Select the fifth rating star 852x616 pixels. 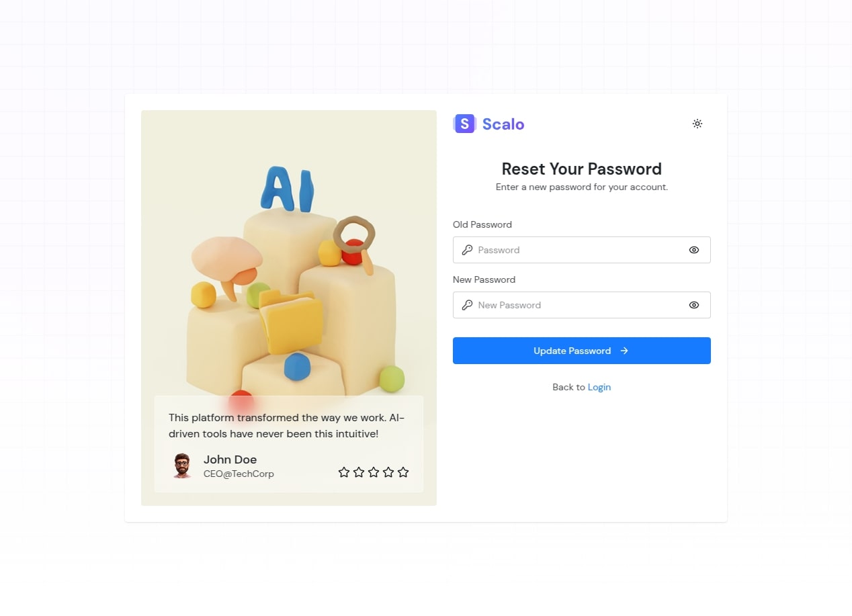tap(403, 472)
